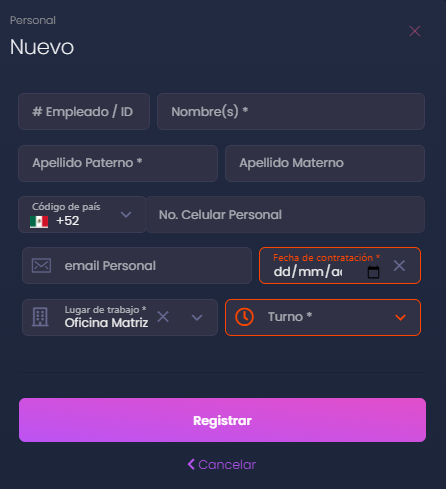Click the Cancelar link
The height and width of the screenshot is (489, 446).
click(222, 464)
